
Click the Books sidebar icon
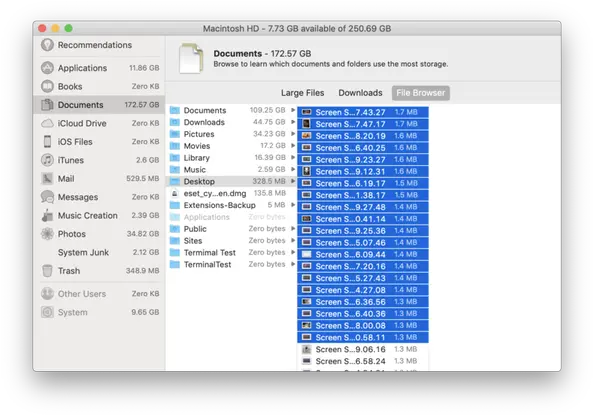tap(47, 87)
